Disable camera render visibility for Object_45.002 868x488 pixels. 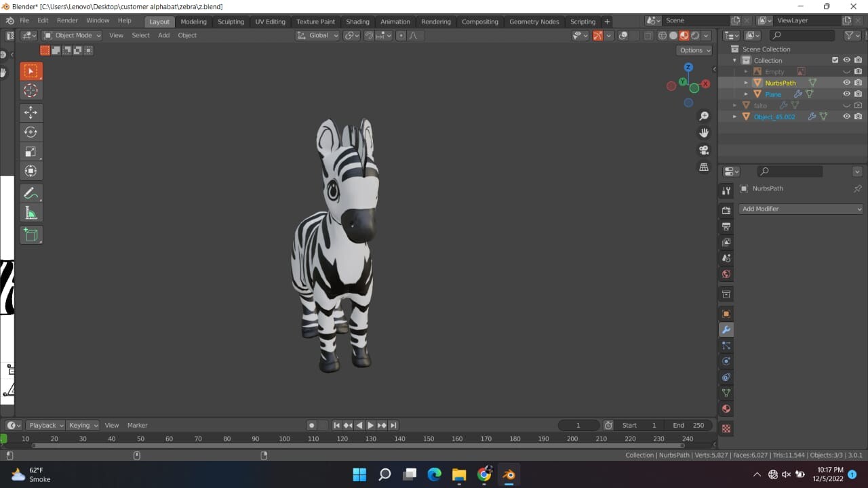point(858,116)
